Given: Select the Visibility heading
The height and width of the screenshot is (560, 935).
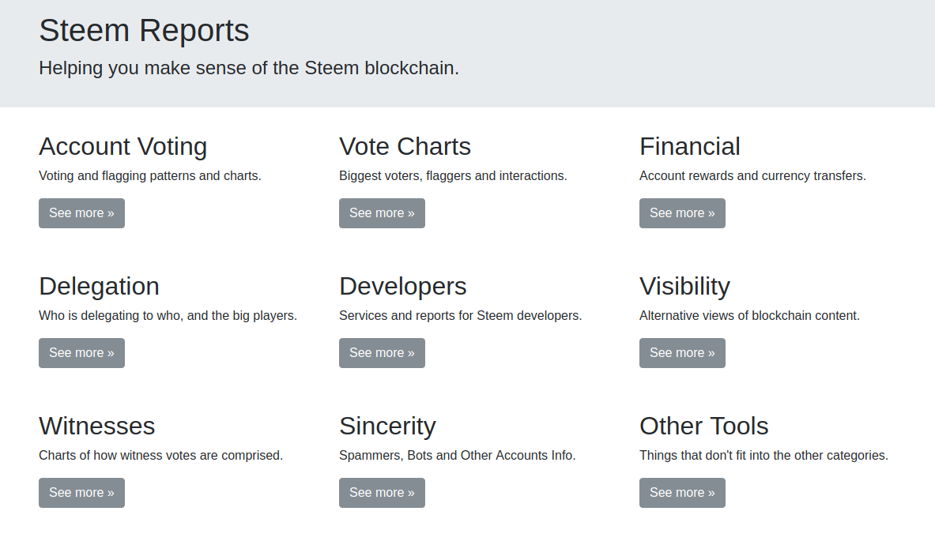Looking at the screenshot, I should pos(684,287).
